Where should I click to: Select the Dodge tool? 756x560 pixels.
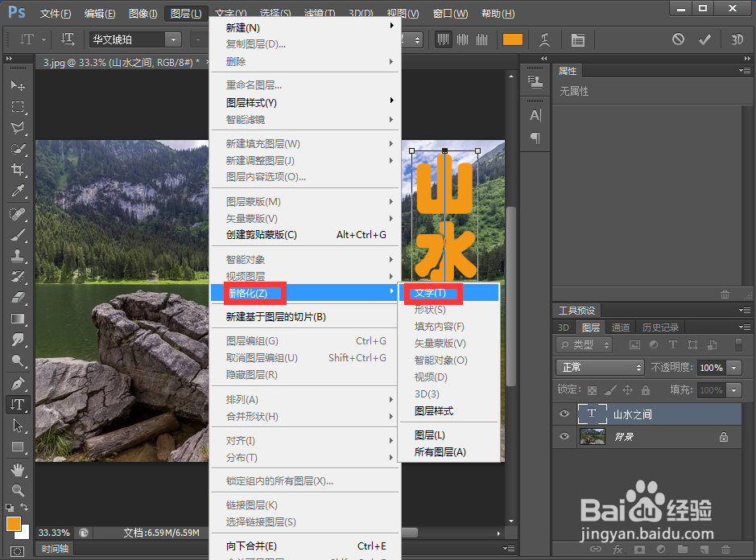pos(18,360)
